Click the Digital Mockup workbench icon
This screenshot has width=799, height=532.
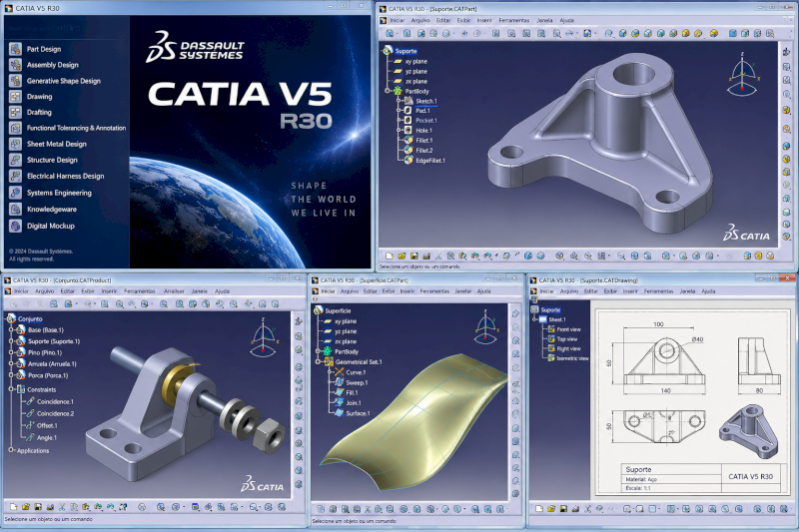(x=15, y=226)
